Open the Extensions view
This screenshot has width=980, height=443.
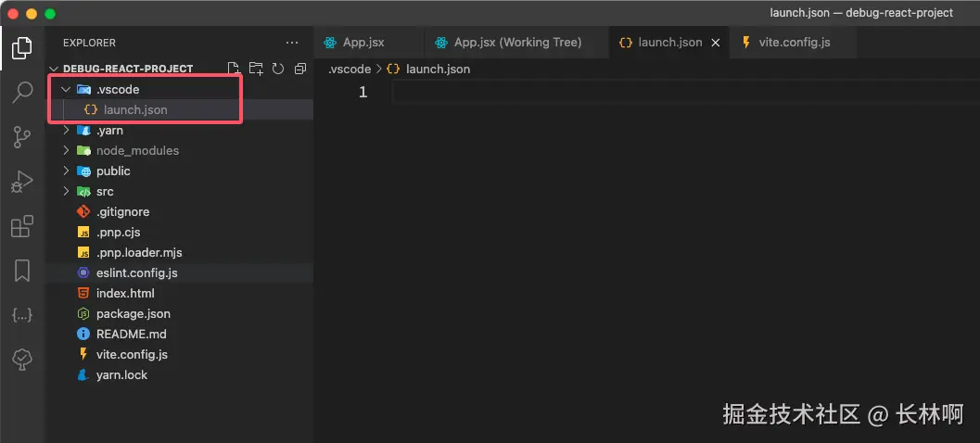(x=22, y=227)
